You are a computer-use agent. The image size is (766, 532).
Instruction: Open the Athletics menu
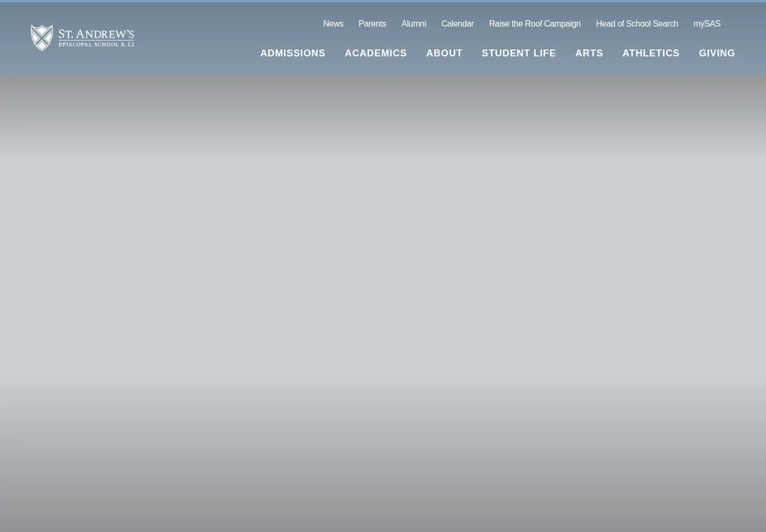point(651,53)
